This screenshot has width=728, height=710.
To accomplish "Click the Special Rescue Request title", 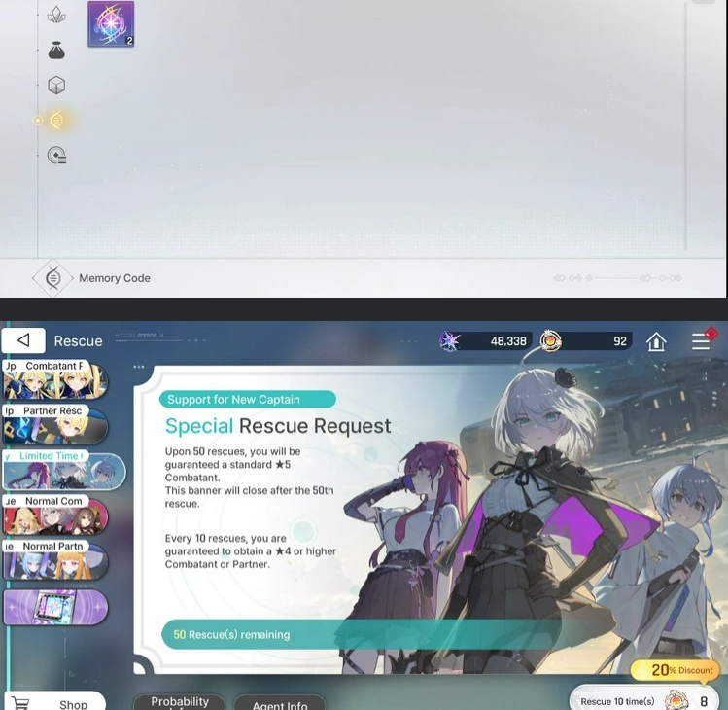I will (x=278, y=426).
